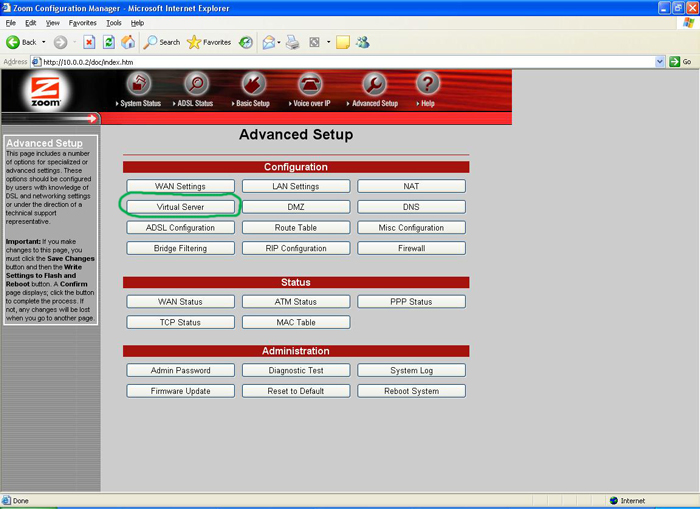Viewport: 700px width, 509px height.
Task: Open the Help menu in menu bar
Action: (137, 23)
